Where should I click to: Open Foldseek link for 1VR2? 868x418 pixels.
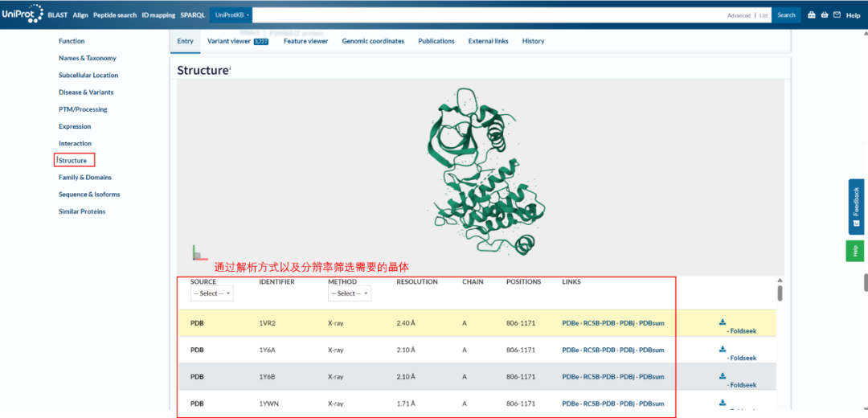[743, 331]
